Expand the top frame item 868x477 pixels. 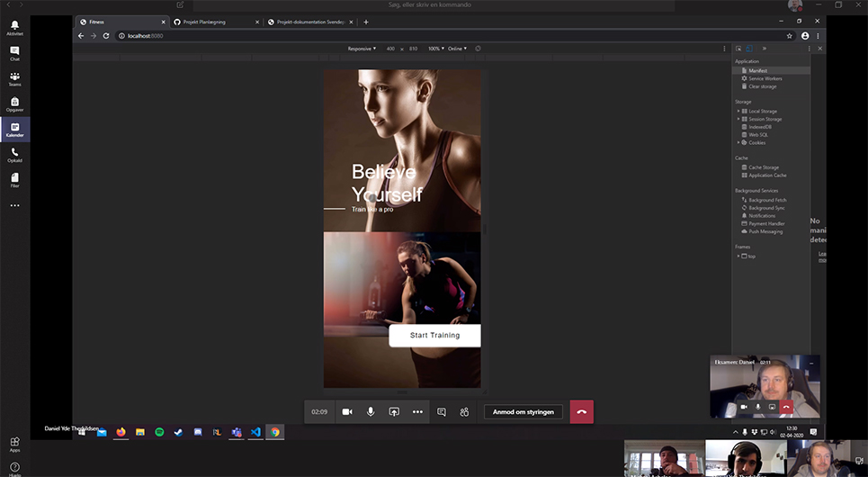(x=738, y=256)
